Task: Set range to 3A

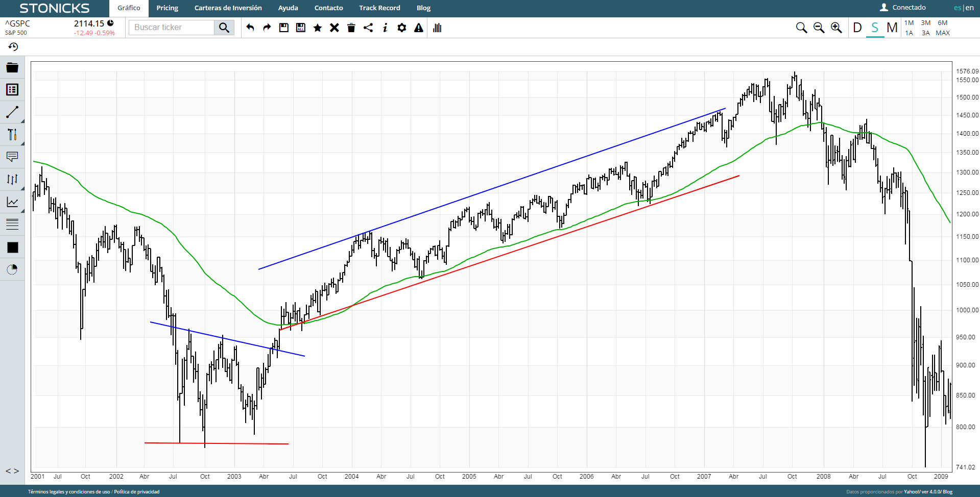Action: (926, 33)
